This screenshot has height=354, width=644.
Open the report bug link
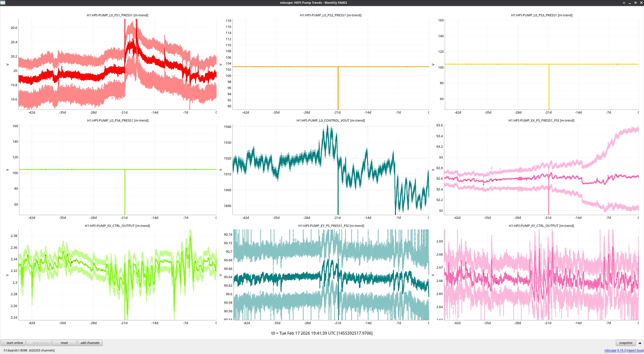(635, 350)
